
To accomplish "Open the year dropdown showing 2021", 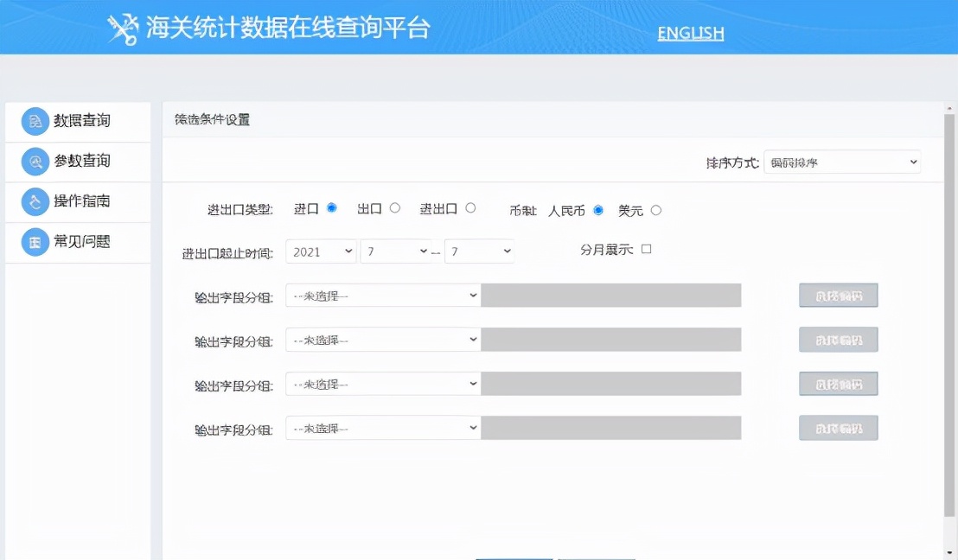I will 321,251.
